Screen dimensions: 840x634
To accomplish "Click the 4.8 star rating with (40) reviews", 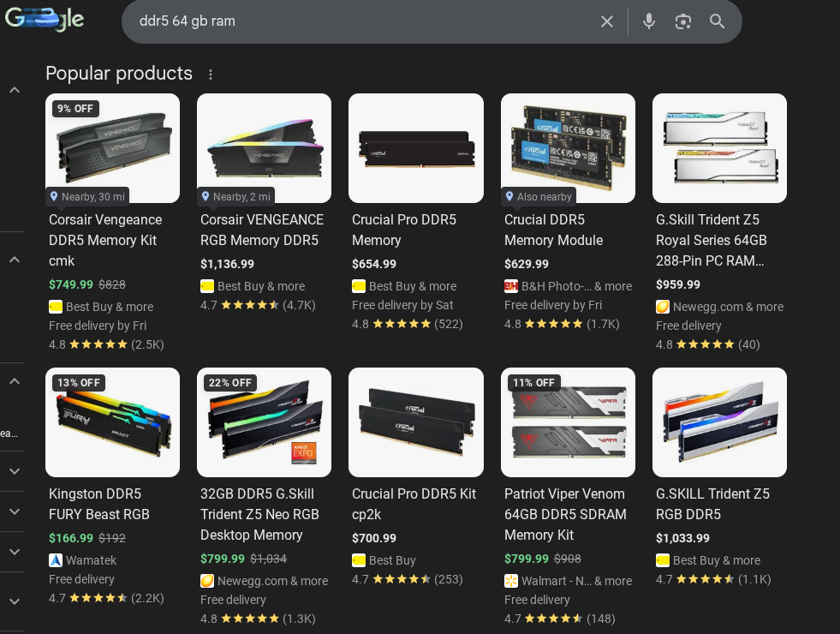I will pos(707,344).
